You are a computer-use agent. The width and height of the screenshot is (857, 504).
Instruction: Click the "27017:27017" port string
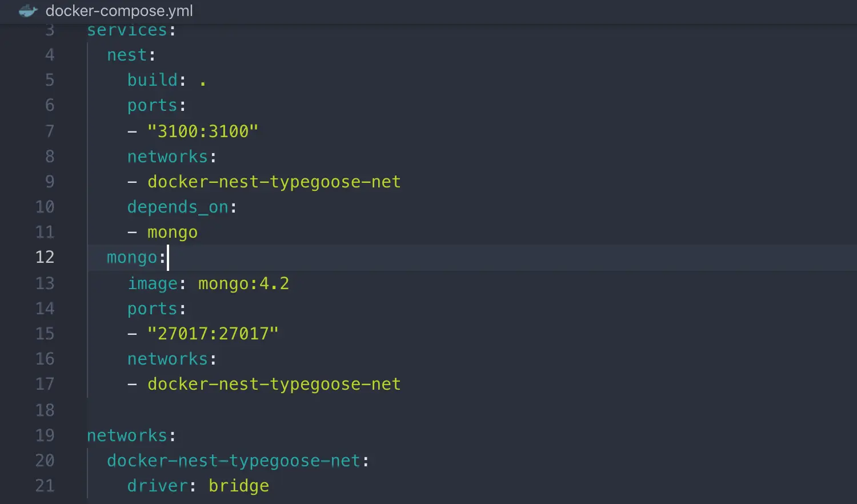click(x=213, y=334)
